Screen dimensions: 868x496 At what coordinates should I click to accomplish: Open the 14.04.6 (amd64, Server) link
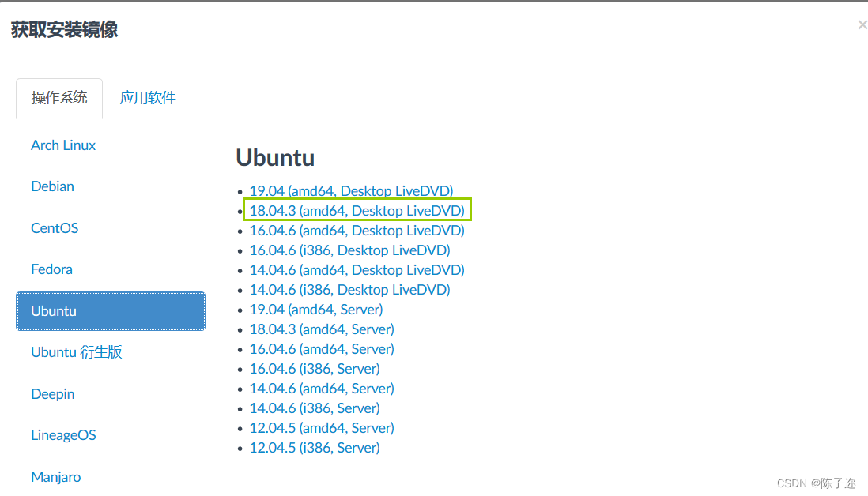click(x=322, y=389)
